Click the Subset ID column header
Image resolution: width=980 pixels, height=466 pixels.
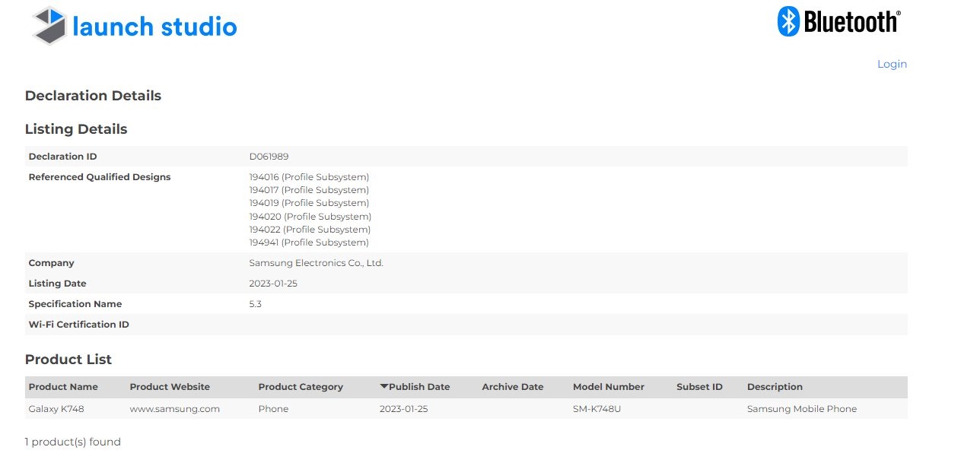(699, 387)
